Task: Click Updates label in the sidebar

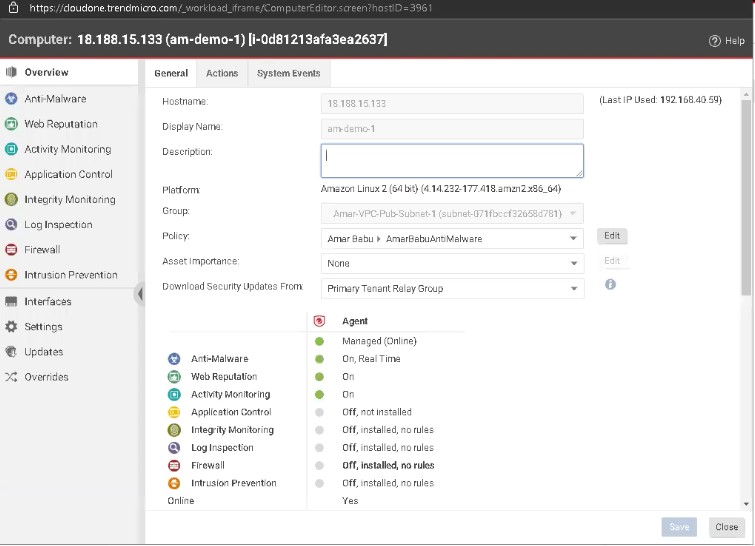Action: click(x=44, y=351)
